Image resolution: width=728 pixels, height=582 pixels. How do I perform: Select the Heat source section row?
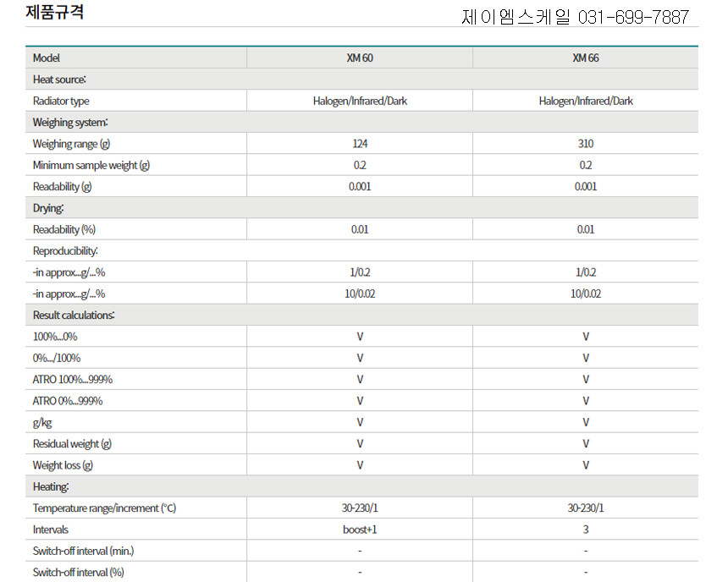[x=59, y=80]
